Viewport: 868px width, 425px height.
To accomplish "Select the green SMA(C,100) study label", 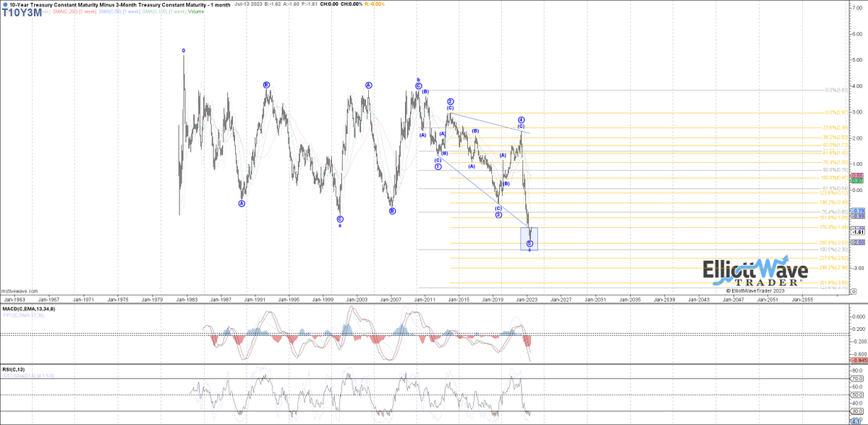I will (163, 12).
